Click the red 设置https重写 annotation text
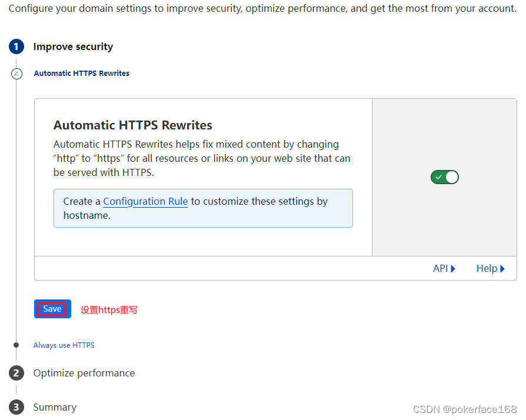Viewport: 526px width, 420px height. pos(109,309)
